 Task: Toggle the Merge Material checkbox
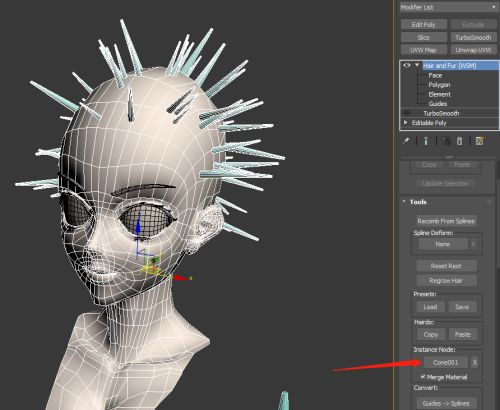[423, 377]
